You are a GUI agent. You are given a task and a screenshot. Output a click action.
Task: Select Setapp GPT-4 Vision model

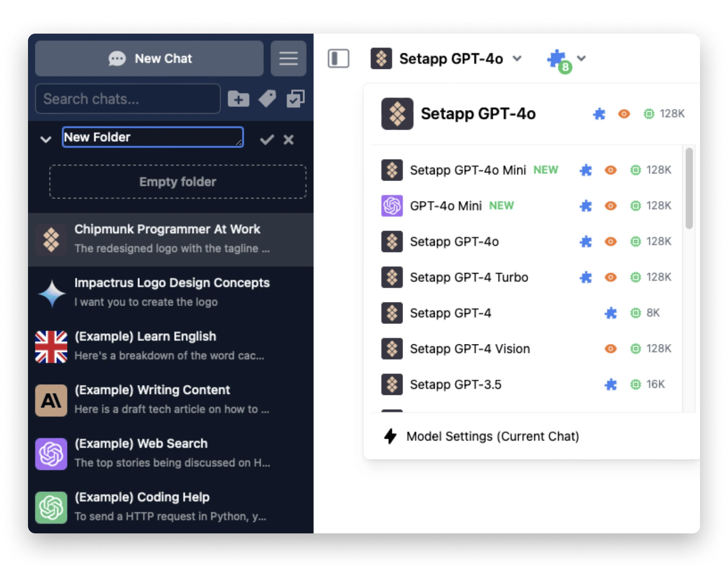526,349
